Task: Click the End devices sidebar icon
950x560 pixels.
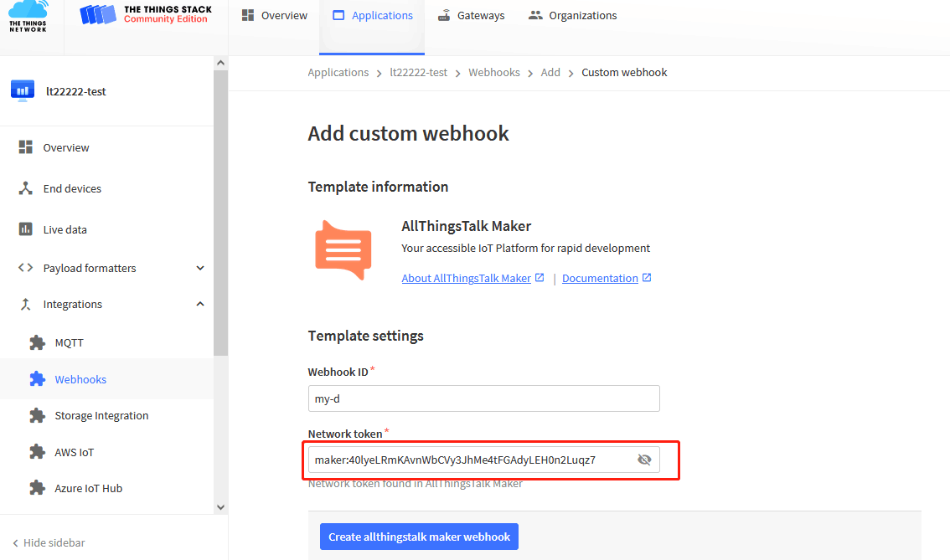Action: [x=25, y=188]
